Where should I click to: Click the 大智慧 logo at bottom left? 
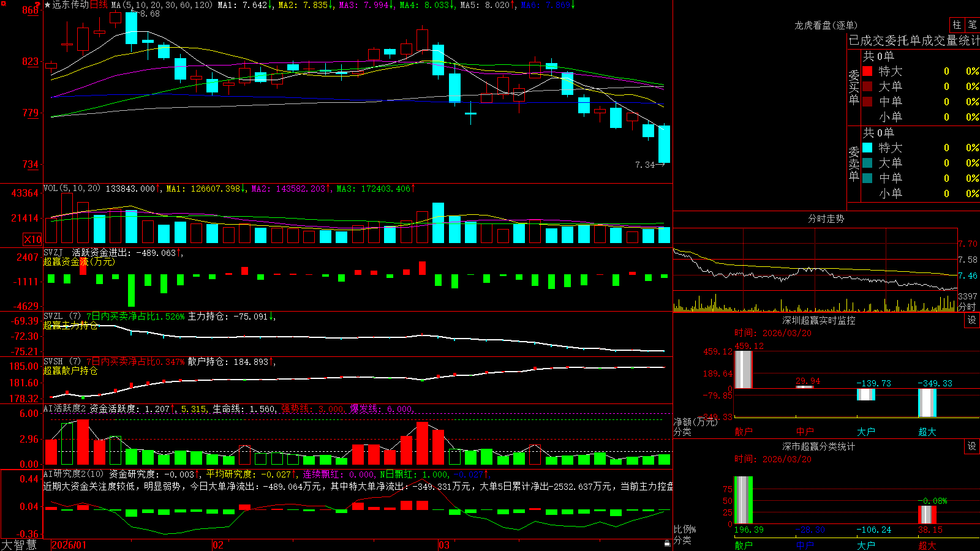coord(19,545)
